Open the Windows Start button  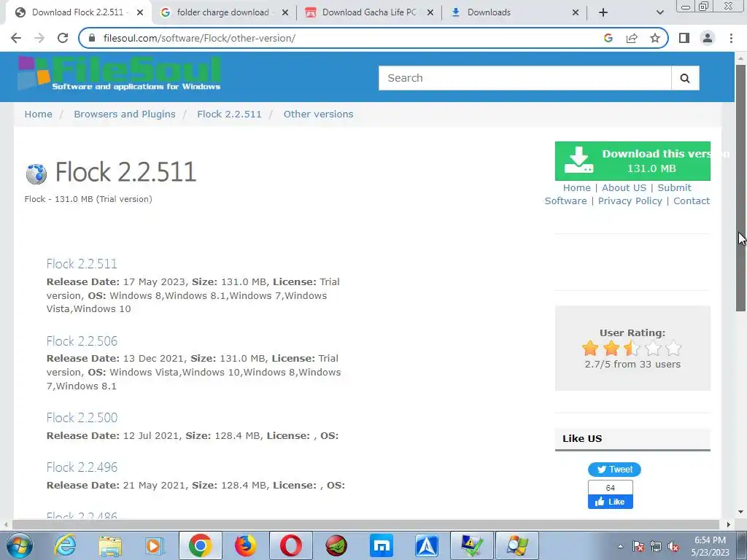(20, 545)
